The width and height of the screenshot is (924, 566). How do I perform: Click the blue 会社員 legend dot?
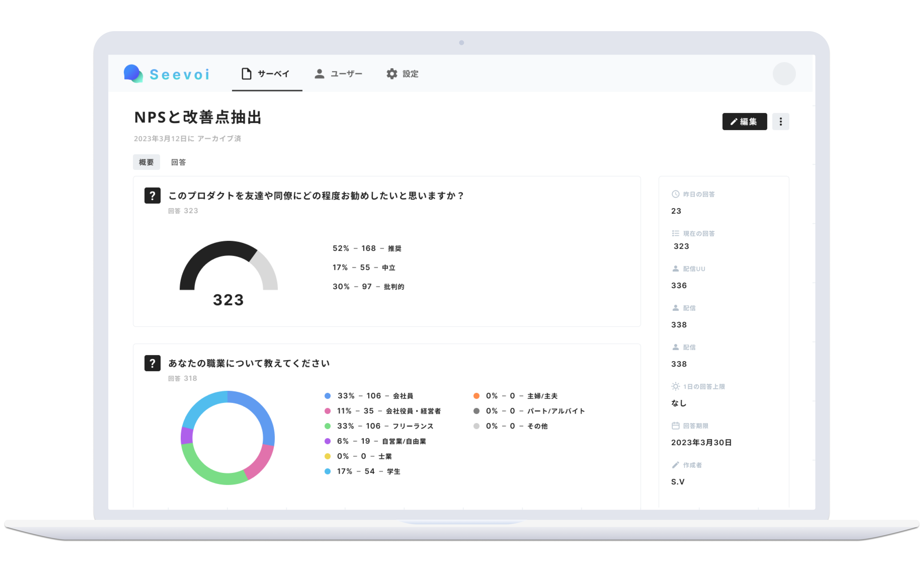(x=328, y=396)
